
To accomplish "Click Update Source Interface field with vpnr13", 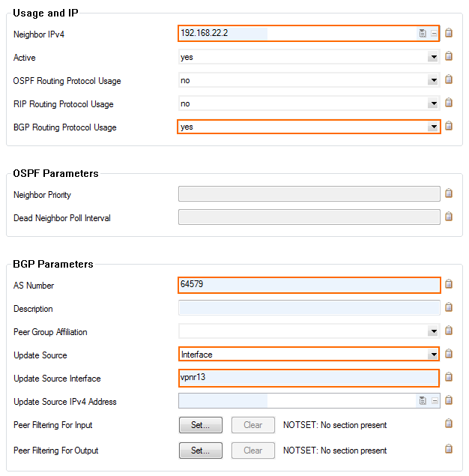I will 309,378.
